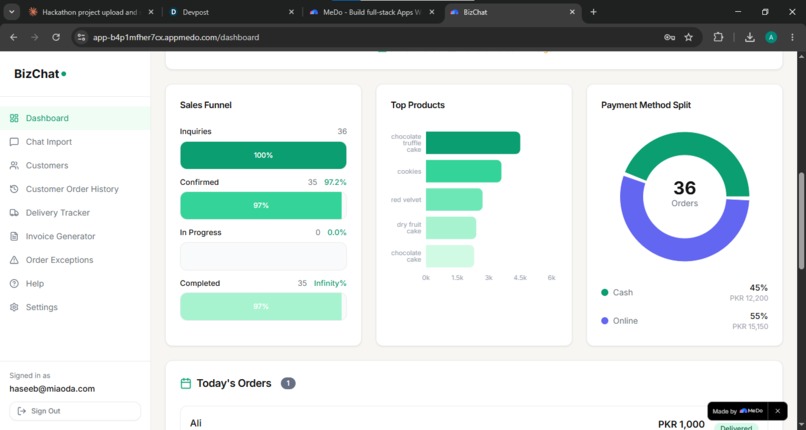The image size is (806, 430).
Task: Open the Chrome profile avatar
Action: pyautogui.click(x=771, y=37)
